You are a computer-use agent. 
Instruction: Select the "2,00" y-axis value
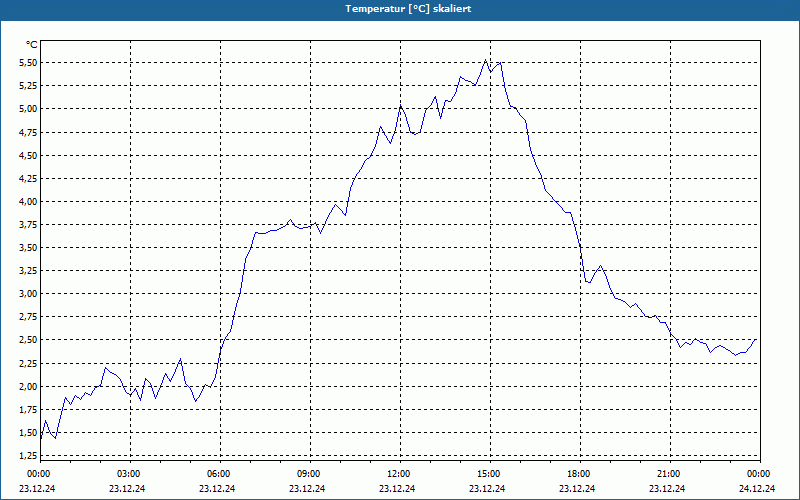click(28, 386)
